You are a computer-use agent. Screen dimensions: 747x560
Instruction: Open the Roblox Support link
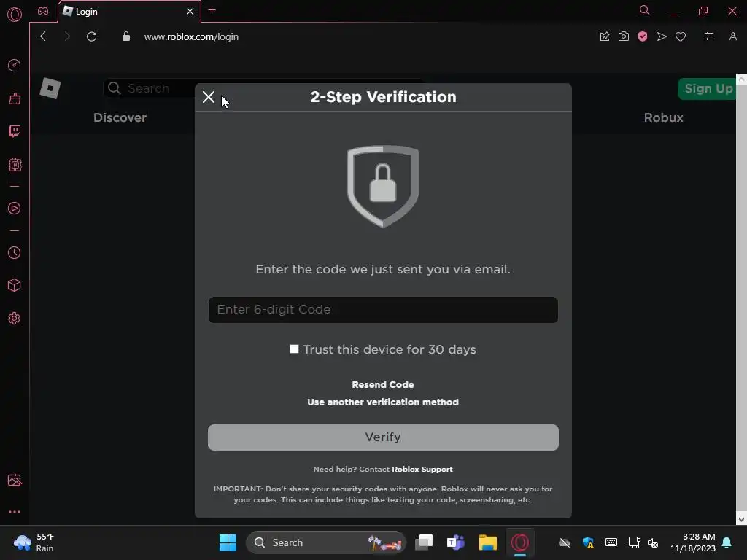click(422, 469)
